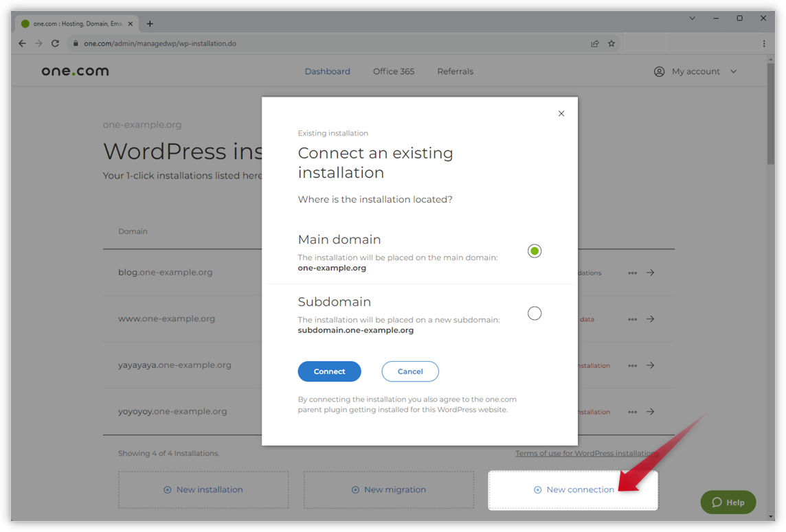Click the My account profile icon
The width and height of the screenshot is (786, 532).
point(659,71)
